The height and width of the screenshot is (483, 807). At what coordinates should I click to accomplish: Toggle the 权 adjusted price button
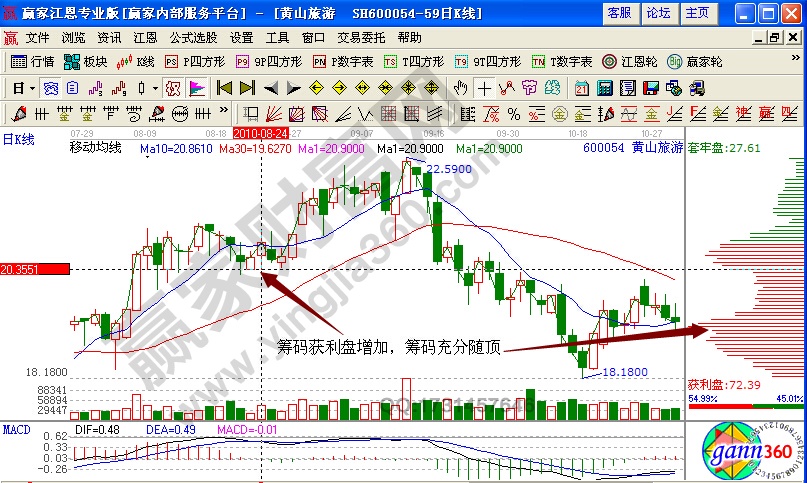click(171, 88)
